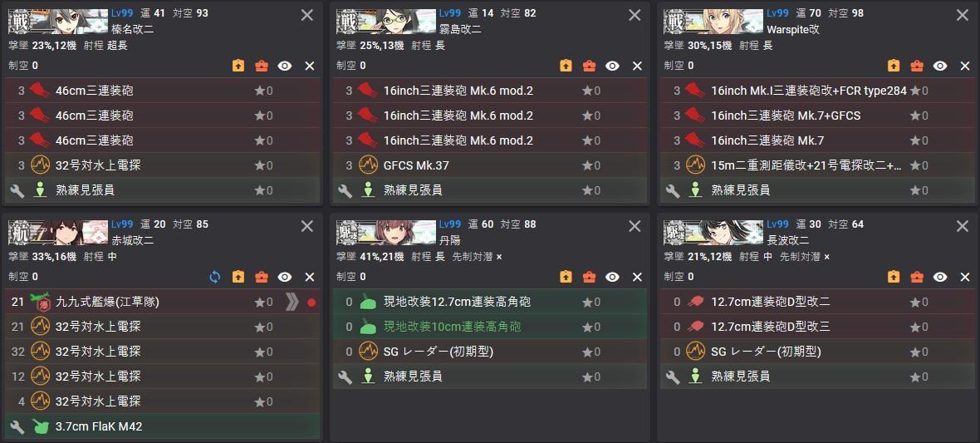Click the dive bomber icon of 九九式艦爆(江草隊)
This screenshot has height=443, width=980.
click(x=41, y=303)
